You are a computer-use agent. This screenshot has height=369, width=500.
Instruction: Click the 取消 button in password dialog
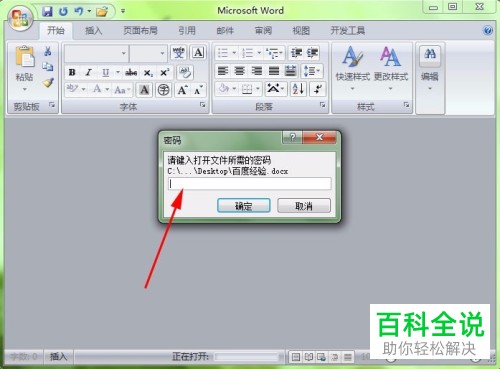pos(304,206)
